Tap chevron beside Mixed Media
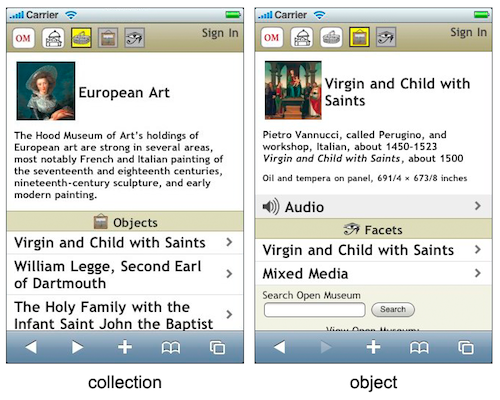 pos(478,273)
